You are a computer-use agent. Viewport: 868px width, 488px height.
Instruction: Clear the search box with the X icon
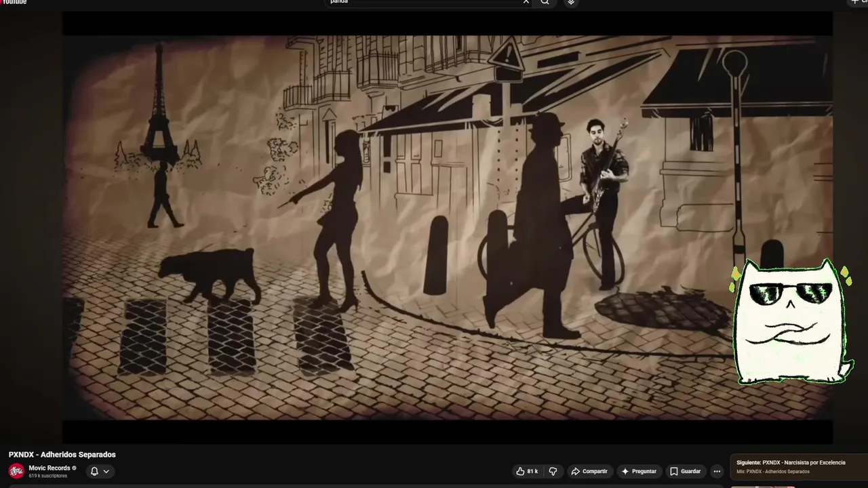[526, 2]
